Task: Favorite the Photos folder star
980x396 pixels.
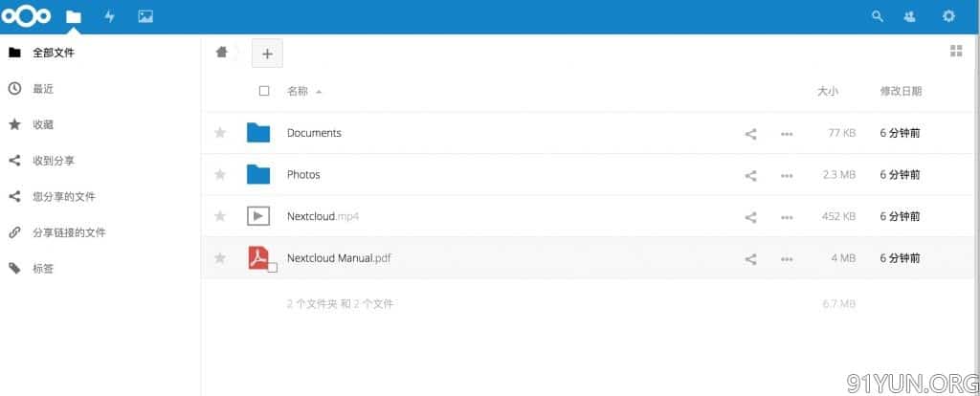Action: point(220,174)
